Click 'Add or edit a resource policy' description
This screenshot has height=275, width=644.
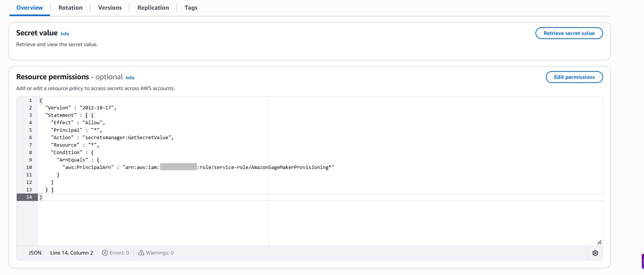[95, 88]
